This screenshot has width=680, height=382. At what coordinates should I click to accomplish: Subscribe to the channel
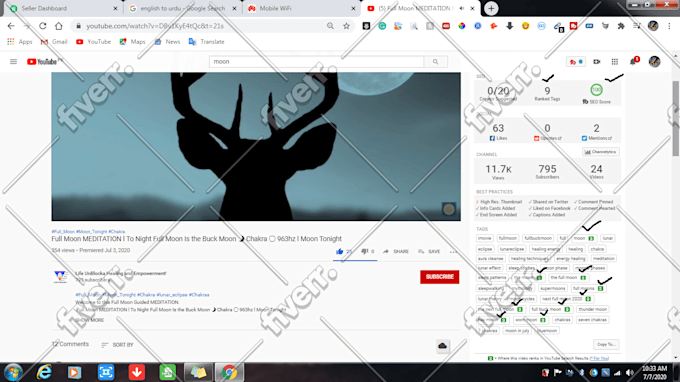tap(439, 277)
